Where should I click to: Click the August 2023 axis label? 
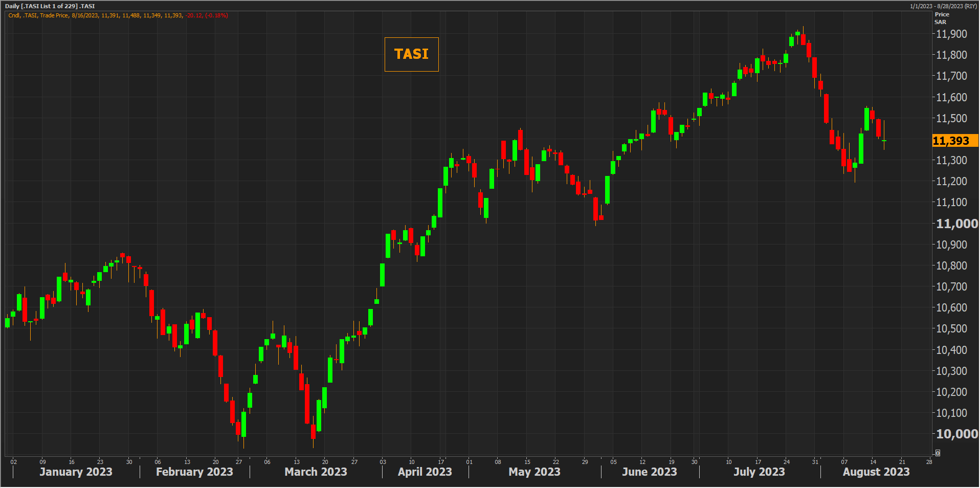pos(876,472)
